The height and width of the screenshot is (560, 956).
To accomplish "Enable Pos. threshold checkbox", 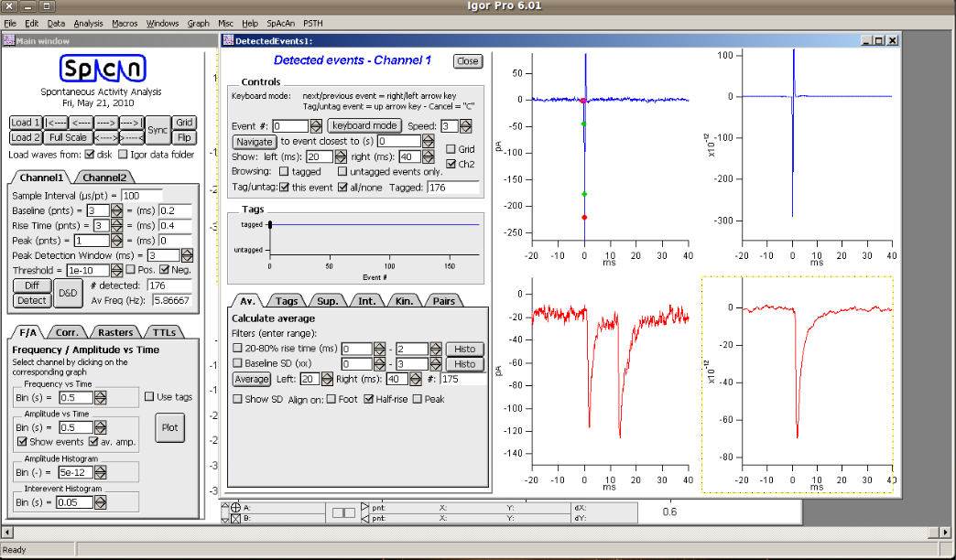I will (x=130, y=269).
